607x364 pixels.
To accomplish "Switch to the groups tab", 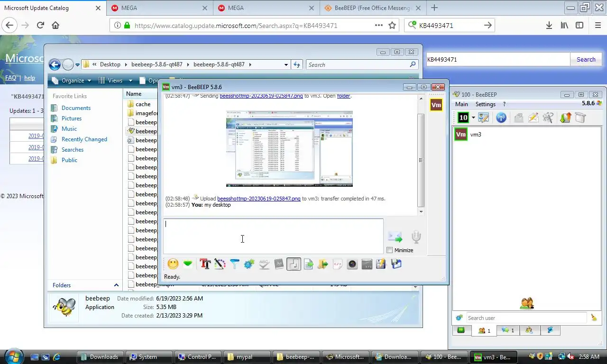I will (x=529, y=330).
